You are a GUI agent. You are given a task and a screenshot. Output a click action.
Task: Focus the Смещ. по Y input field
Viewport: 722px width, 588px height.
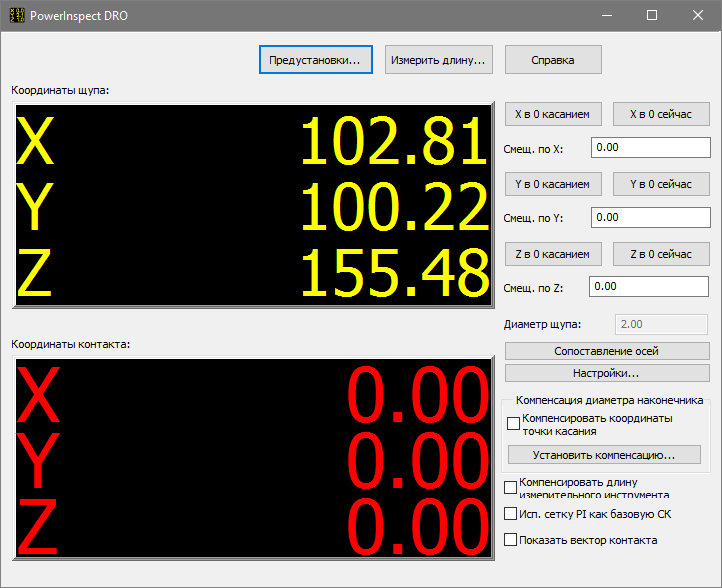click(x=651, y=217)
